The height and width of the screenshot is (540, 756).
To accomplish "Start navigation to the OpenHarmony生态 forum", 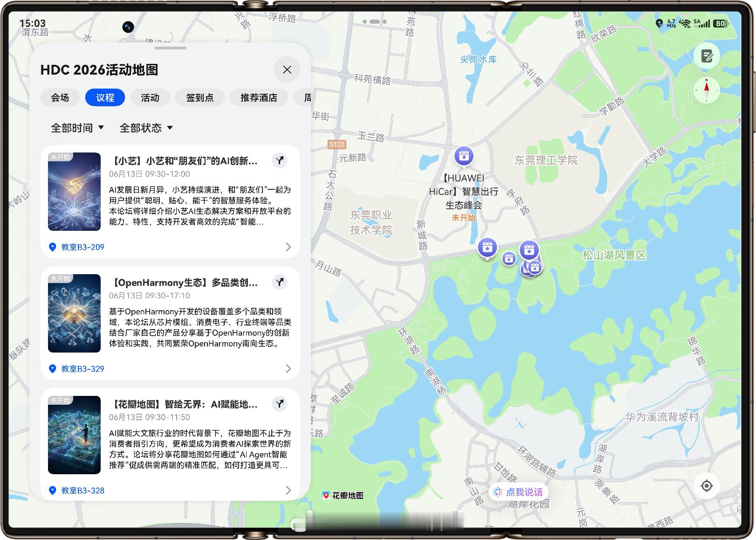I will tap(280, 282).
